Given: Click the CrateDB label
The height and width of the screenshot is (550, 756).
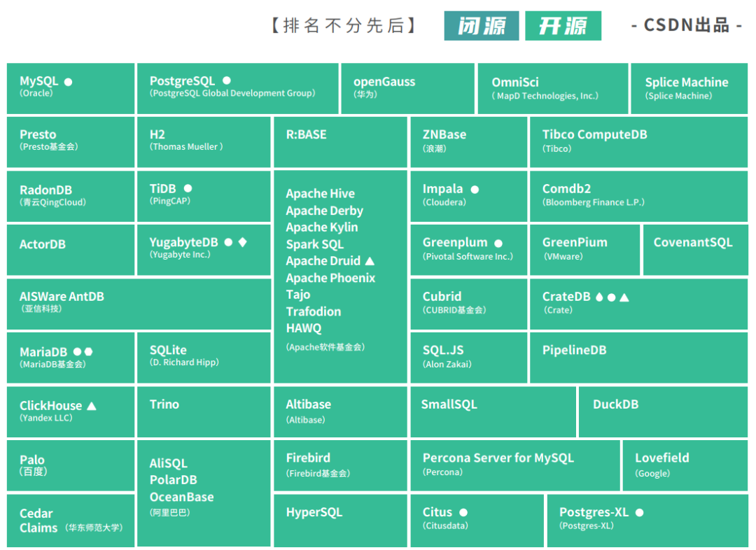Looking at the screenshot, I should pos(566,297).
